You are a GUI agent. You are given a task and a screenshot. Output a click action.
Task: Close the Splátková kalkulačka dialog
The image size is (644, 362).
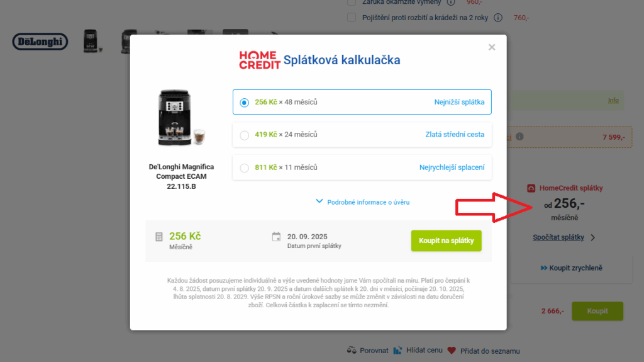coord(492,47)
